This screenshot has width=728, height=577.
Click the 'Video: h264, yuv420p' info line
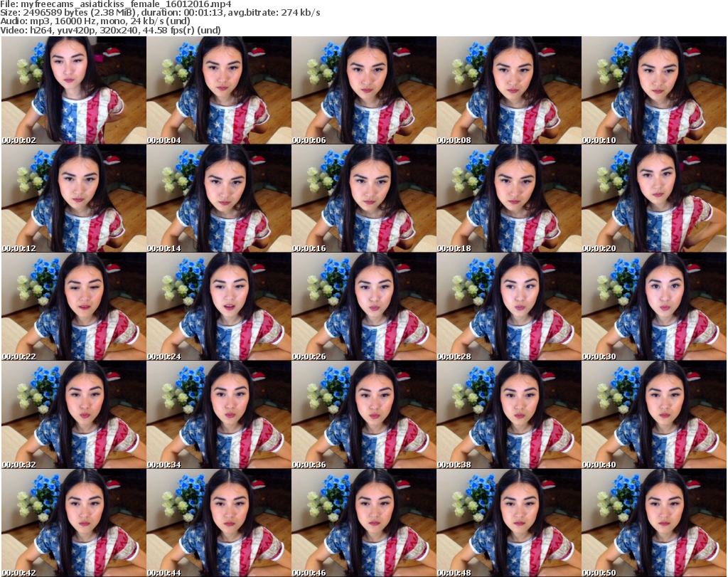tap(110, 30)
